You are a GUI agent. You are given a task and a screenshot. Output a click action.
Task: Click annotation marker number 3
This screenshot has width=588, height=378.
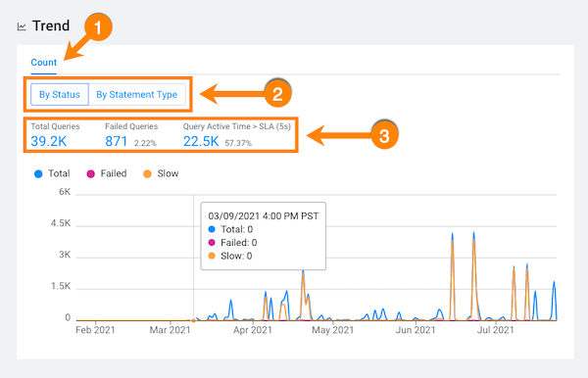click(x=384, y=135)
